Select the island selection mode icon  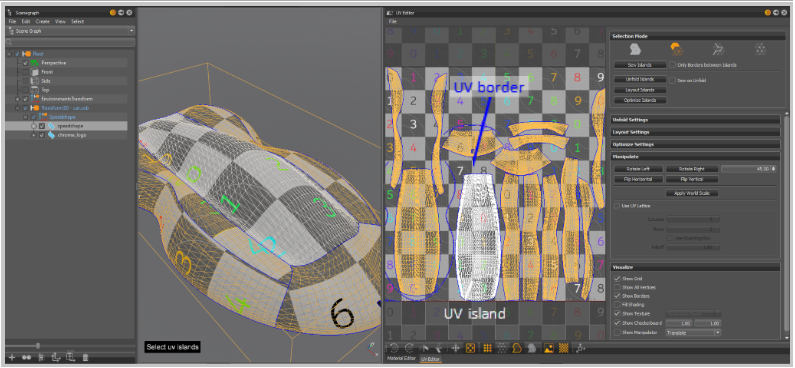click(635, 49)
